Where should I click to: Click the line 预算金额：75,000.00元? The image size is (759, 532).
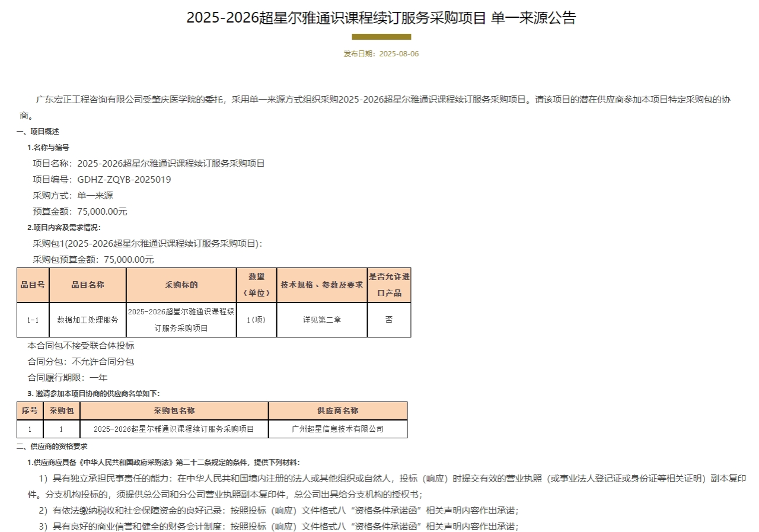pos(80,212)
